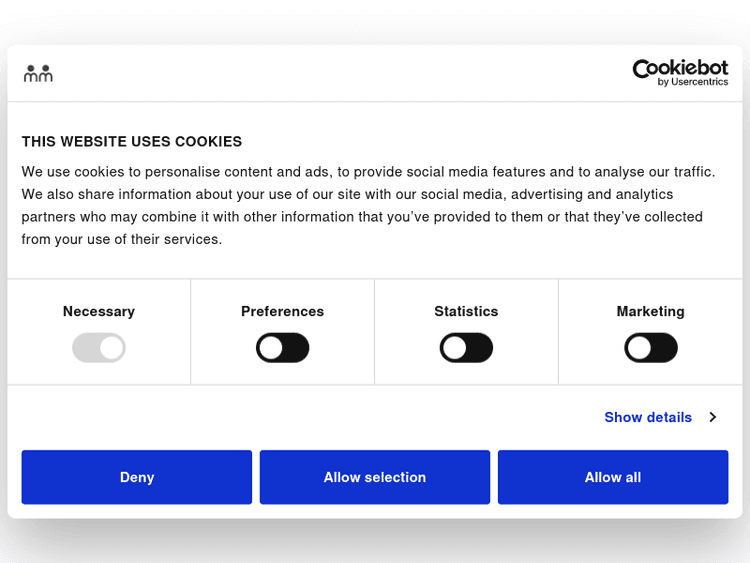Screen dimensions: 750x563
Task: Click the two-figure site logo icon
Action: click(38, 73)
